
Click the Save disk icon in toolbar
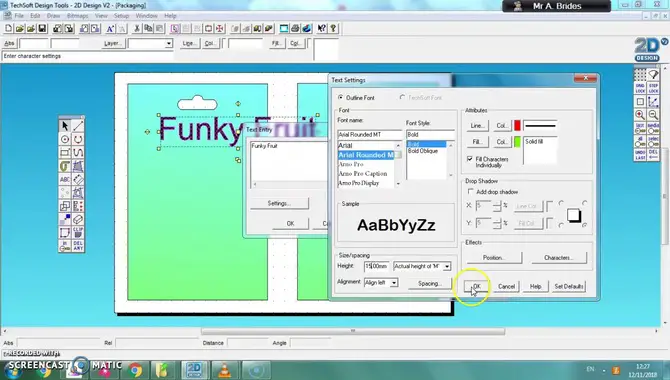coord(42,29)
